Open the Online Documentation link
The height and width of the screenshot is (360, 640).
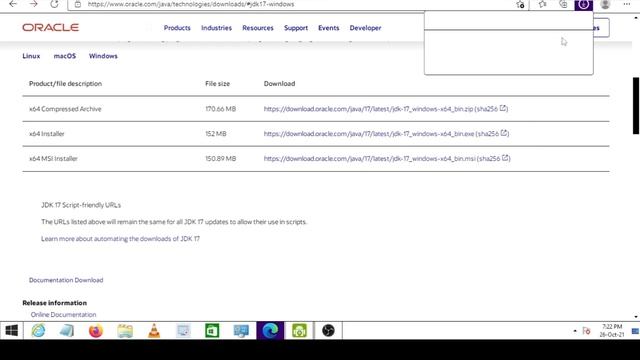pyautogui.click(x=63, y=315)
